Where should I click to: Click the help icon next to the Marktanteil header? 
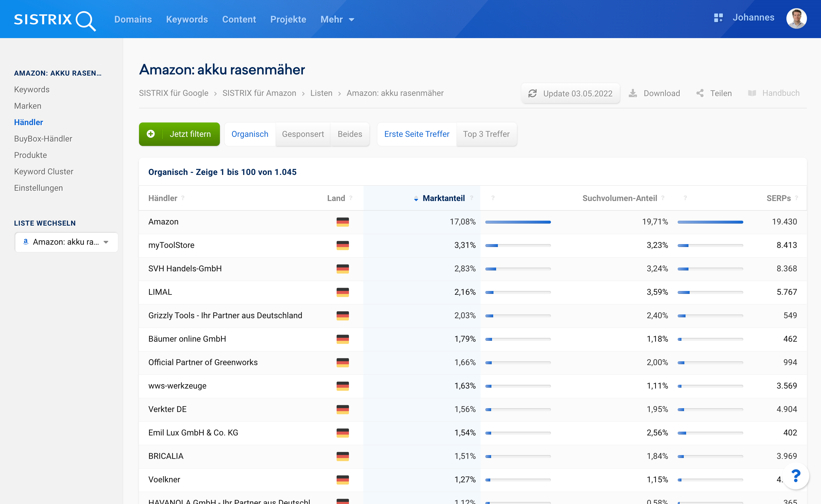click(471, 198)
